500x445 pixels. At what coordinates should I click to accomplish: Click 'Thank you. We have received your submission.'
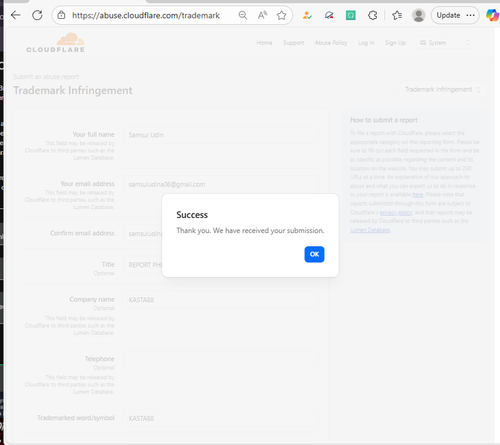click(x=250, y=231)
